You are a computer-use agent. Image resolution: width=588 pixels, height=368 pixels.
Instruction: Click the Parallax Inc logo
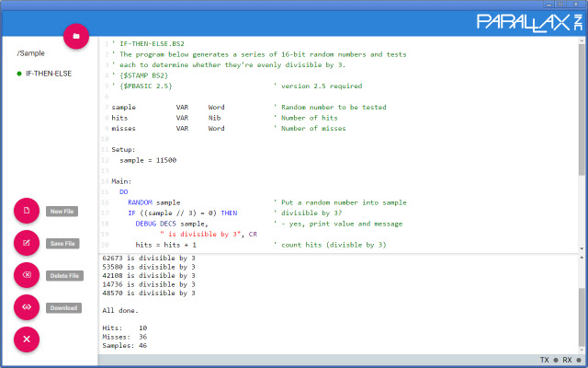coord(528,21)
